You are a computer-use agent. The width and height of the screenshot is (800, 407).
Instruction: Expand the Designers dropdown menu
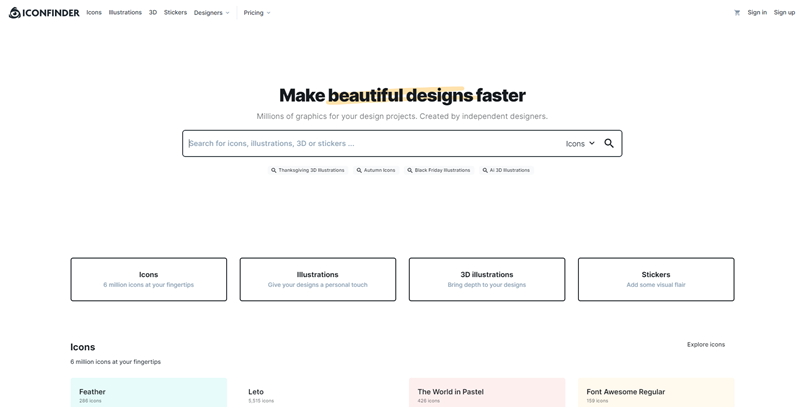[x=211, y=13]
